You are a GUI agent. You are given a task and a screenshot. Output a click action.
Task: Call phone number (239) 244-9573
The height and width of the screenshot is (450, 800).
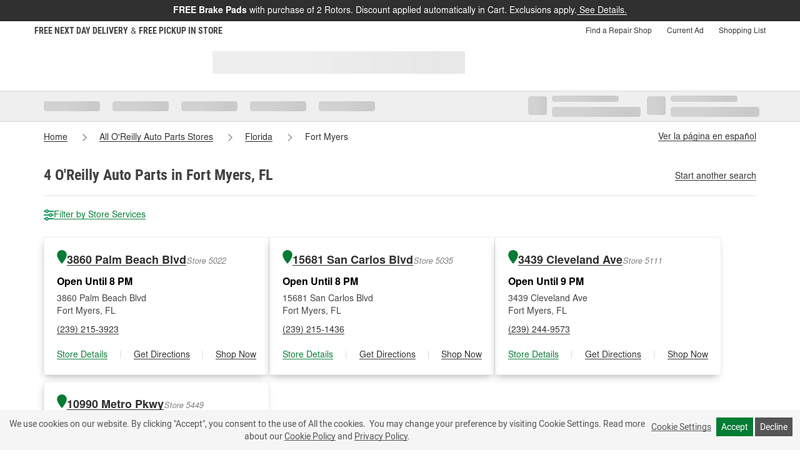(539, 330)
